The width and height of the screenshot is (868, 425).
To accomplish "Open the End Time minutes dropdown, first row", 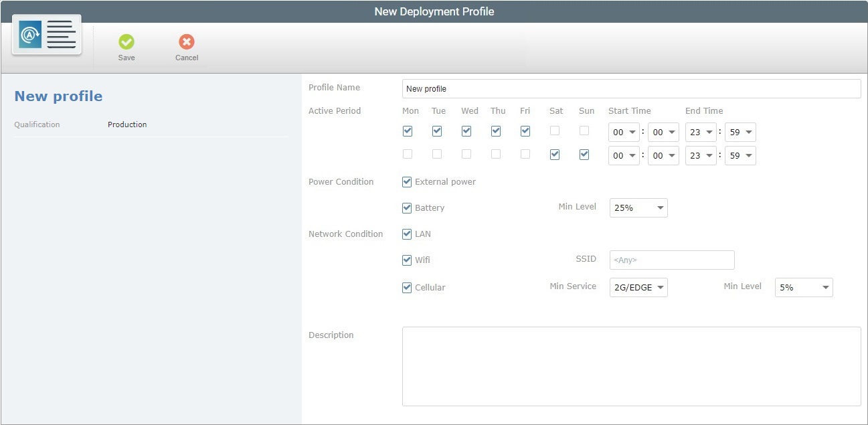I will tap(740, 132).
